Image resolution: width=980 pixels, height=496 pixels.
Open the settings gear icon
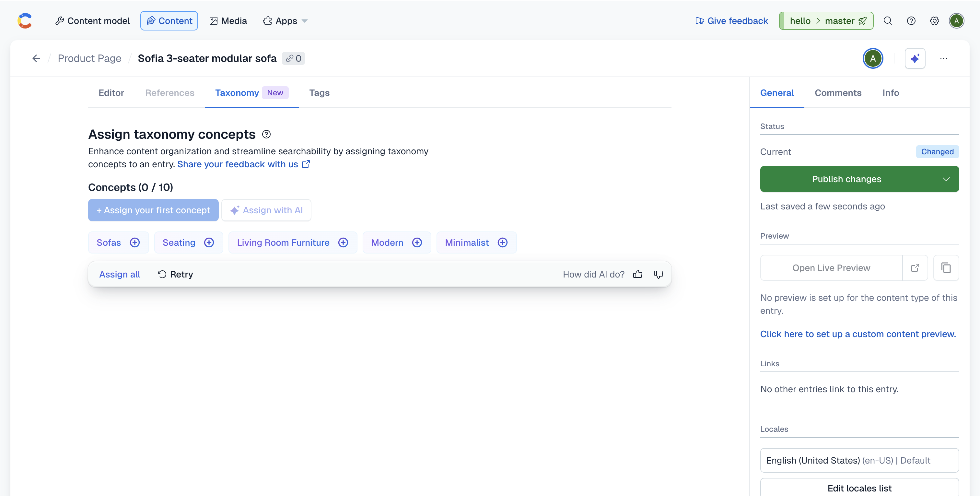click(934, 21)
